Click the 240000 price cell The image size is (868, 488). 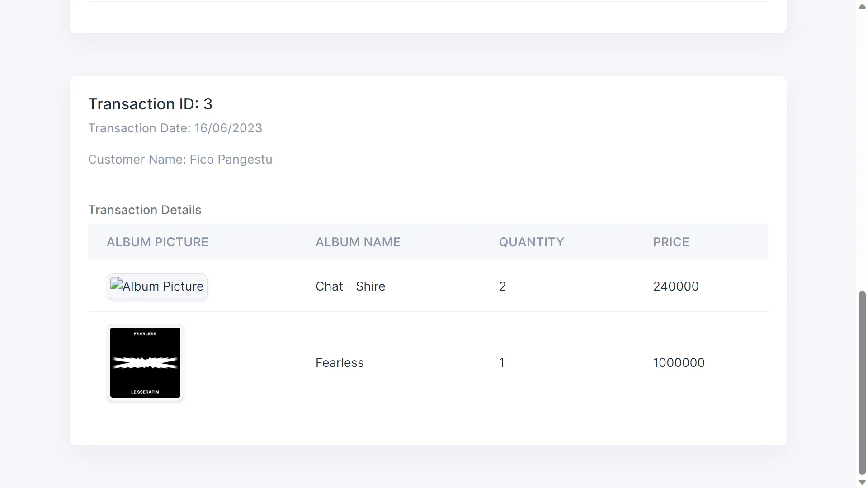(676, 286)
